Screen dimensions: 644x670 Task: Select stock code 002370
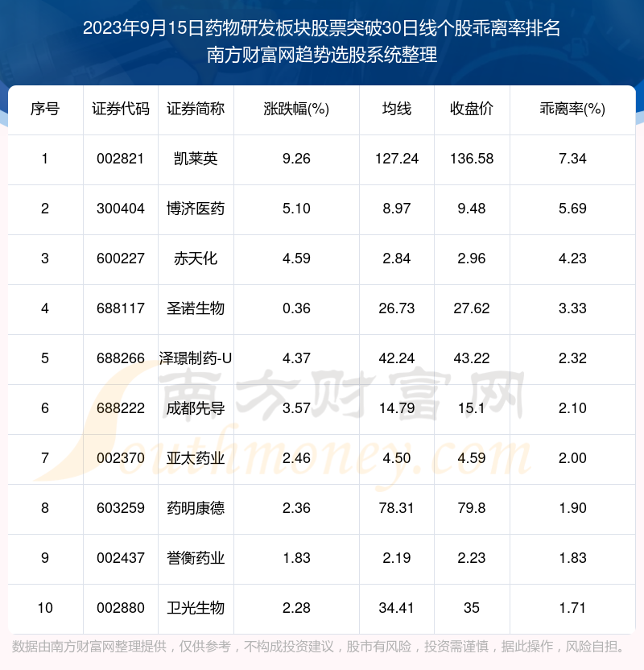(x=121, y=458)
